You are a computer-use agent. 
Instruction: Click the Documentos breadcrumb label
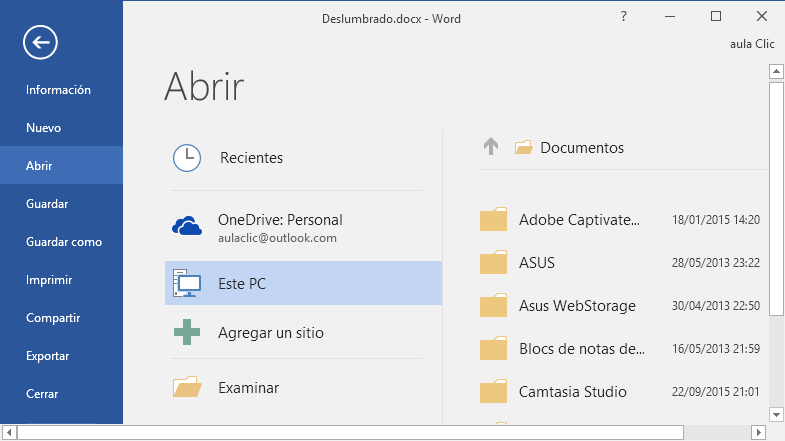tap(582, 148)
